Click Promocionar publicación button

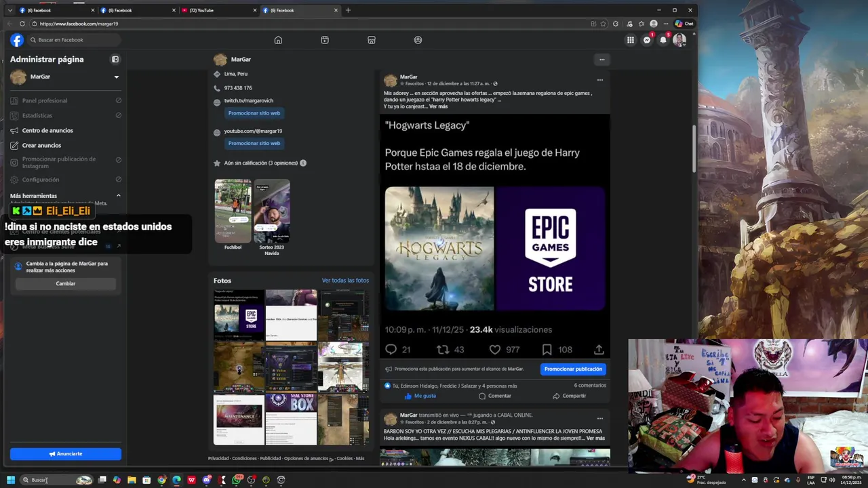573,369
